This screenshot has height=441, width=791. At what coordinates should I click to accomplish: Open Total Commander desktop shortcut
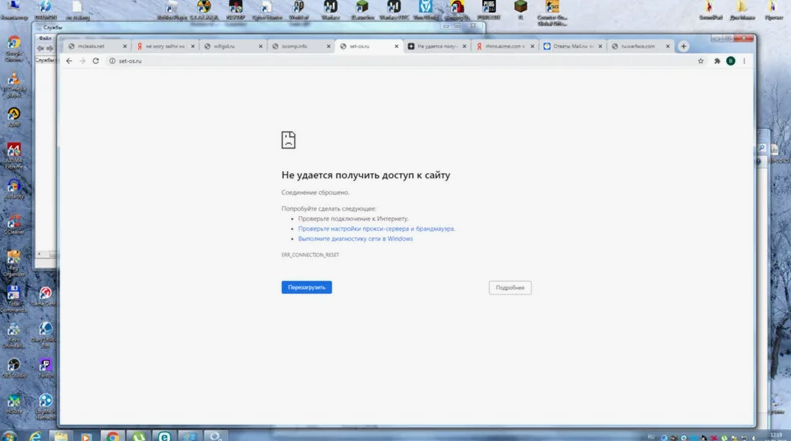pos(14,299)
